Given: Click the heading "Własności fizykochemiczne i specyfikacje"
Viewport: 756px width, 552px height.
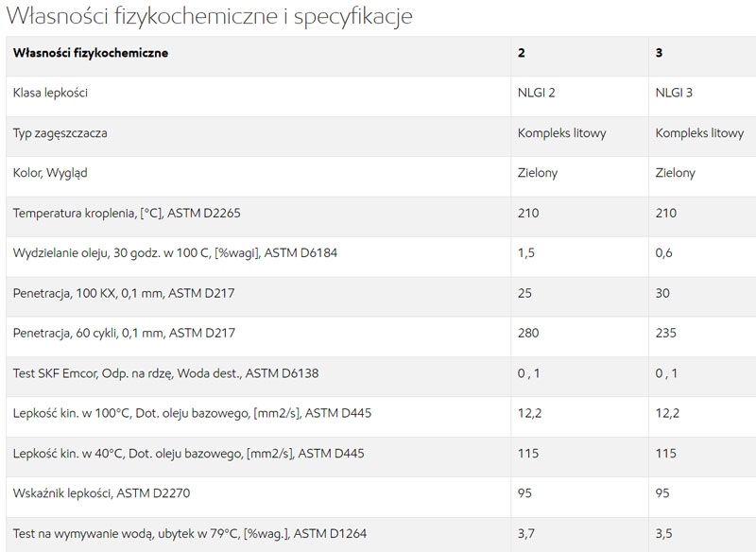Looking at the screenshot, I should point(209,17).
